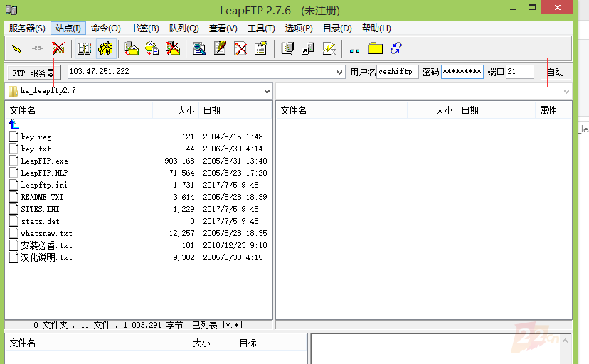Open the 站点(I) menu
Viewport: 589px width, 364px height.
[68, 28]
